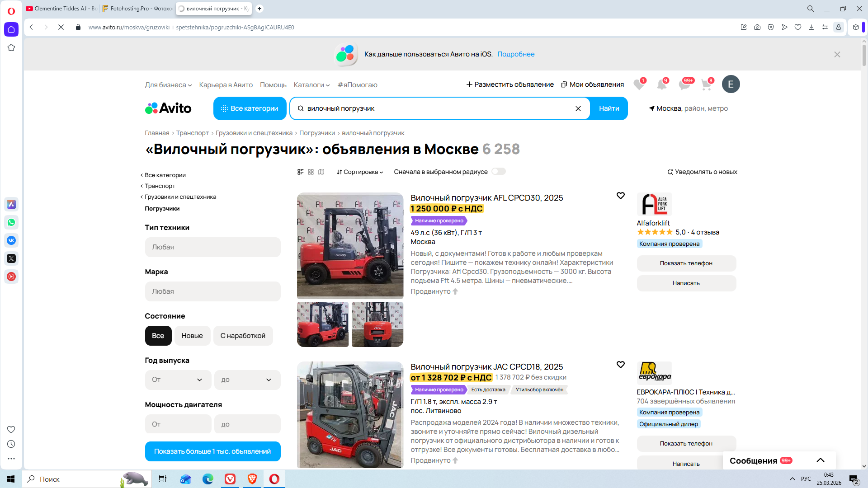This screenshot has width=868, height=488.
Task: Open the notifications bell icon
Action: coord(661,84)
